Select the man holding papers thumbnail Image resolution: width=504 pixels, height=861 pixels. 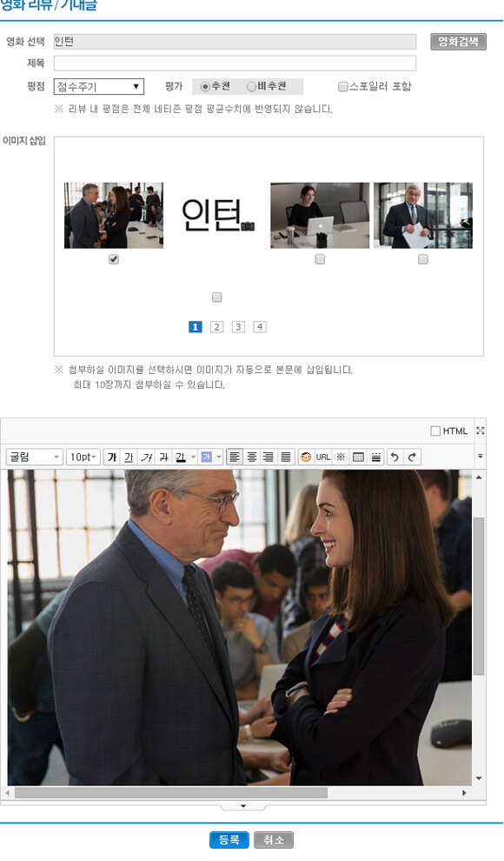(x=423, y=216)
